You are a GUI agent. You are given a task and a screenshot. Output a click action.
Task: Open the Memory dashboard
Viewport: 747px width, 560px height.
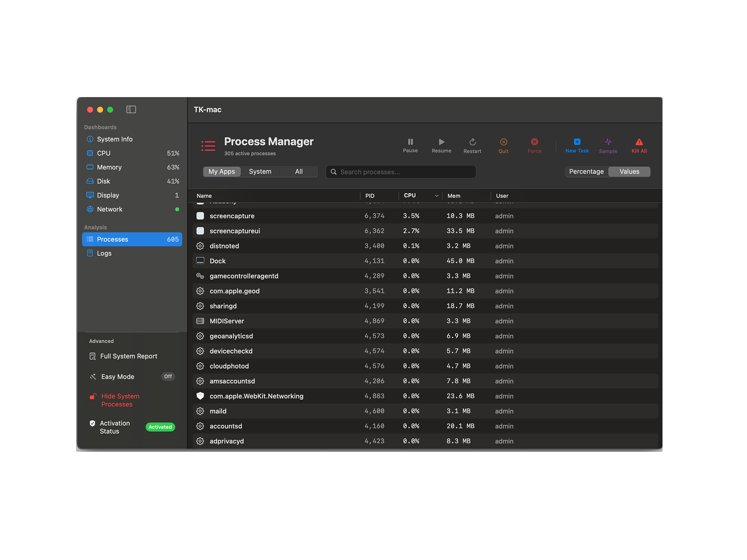132,167
